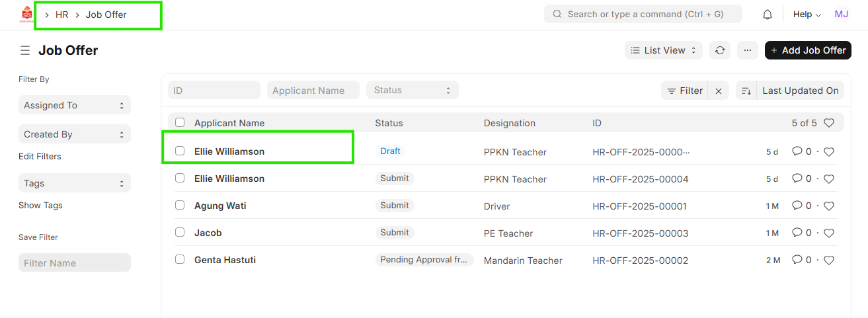Screen dimensions: 868x318
Task: Toggle sort direction icon beside Last Updated On
Action: point(746,91)
